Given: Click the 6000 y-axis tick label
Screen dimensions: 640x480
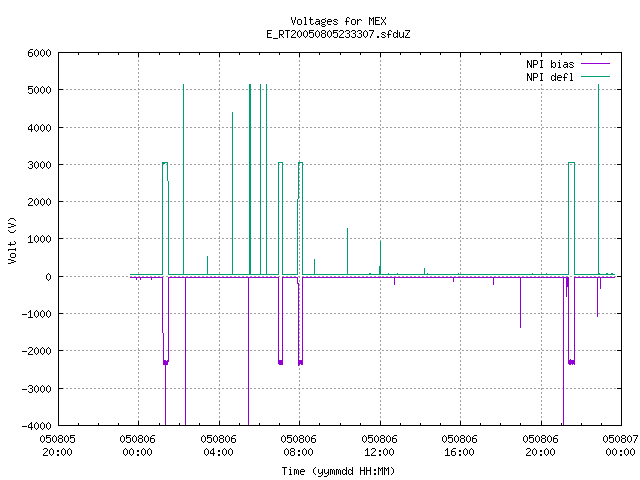Looking at the screenshot, I should (40, 53).
